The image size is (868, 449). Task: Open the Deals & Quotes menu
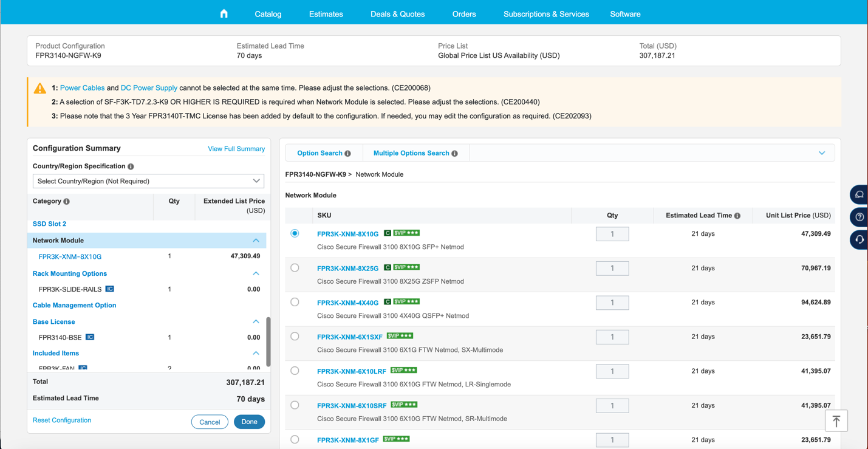click(x=397, y=14)
